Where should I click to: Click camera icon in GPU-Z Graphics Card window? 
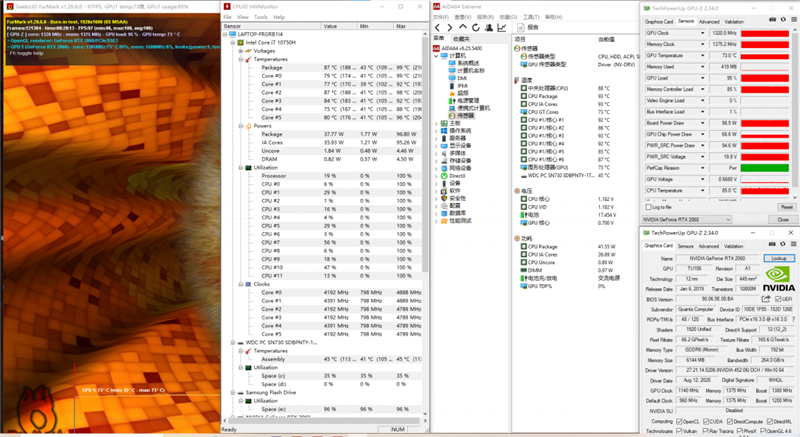(772, 244)
